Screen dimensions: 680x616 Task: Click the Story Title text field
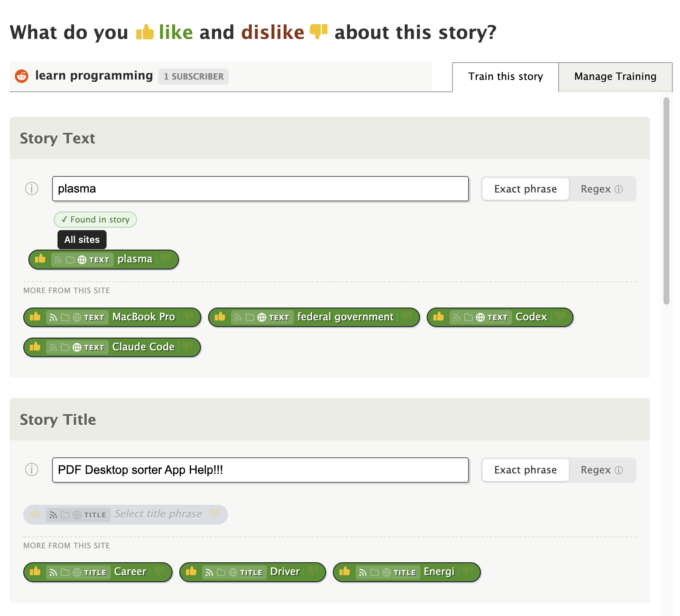click(x=260, y=470)
